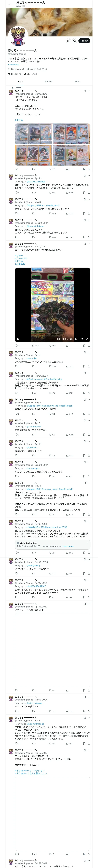The height and width of the screenshot is (868, 98).
Task: Switch to the Replies tab
Action: tap(49, 82)
